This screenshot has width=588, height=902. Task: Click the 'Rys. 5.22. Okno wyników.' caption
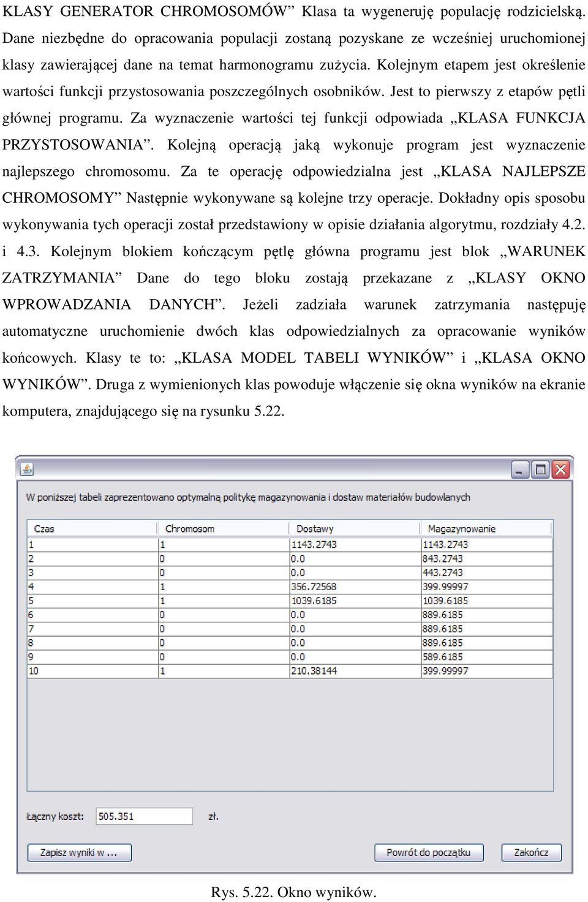[x=293, y=892]
